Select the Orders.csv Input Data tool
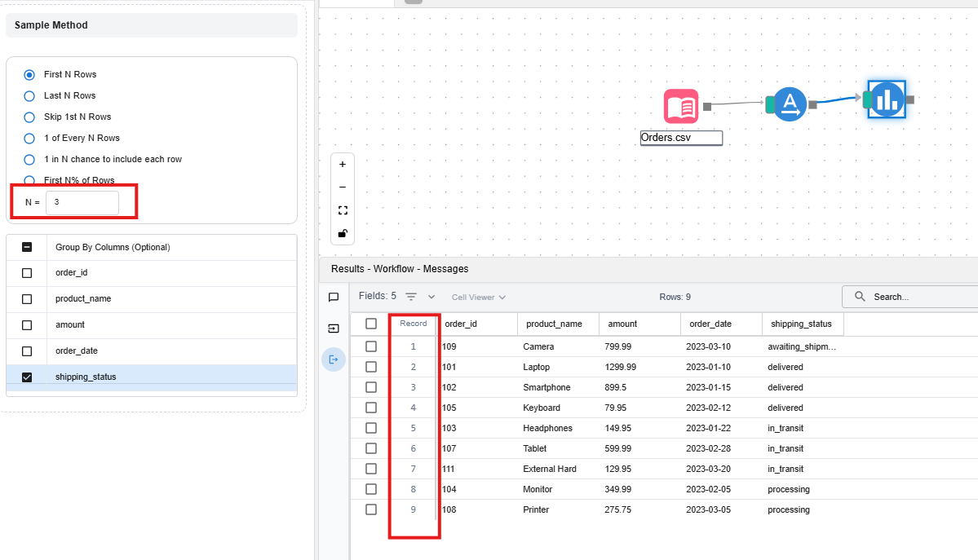978x560 pixels. (x=681, y=106)
